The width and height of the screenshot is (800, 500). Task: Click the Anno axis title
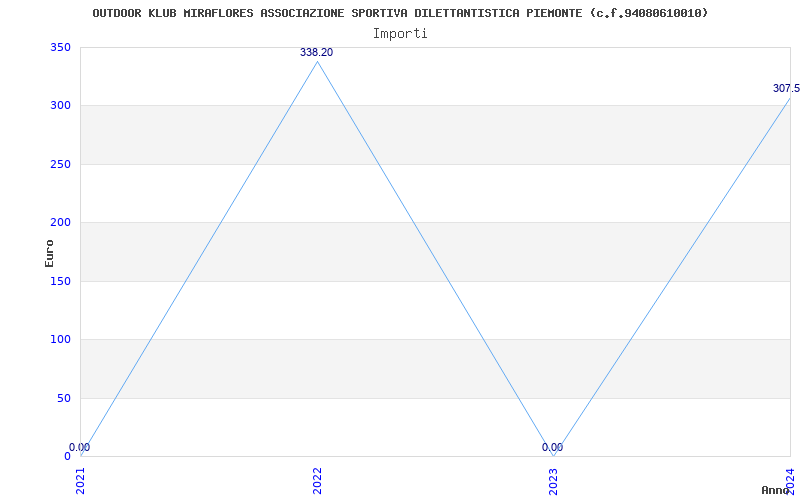(775, 490)
